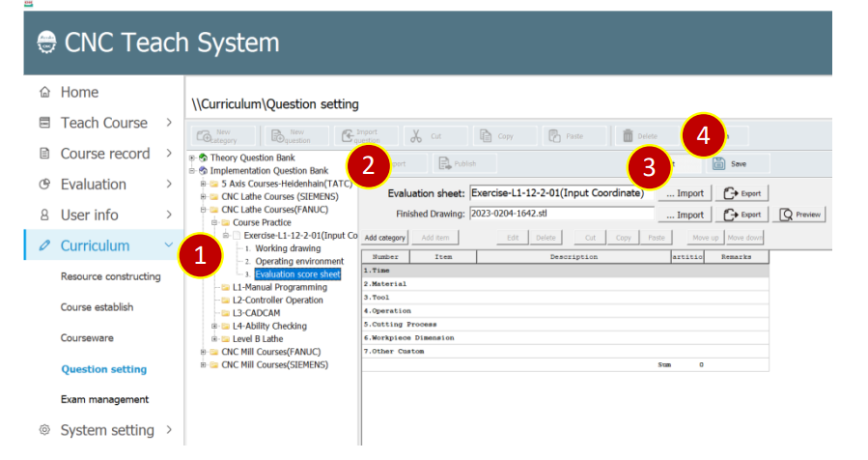This screenshot has height=460, width=868.
Task: Click the Add item button
Action: tap(435, 238)
